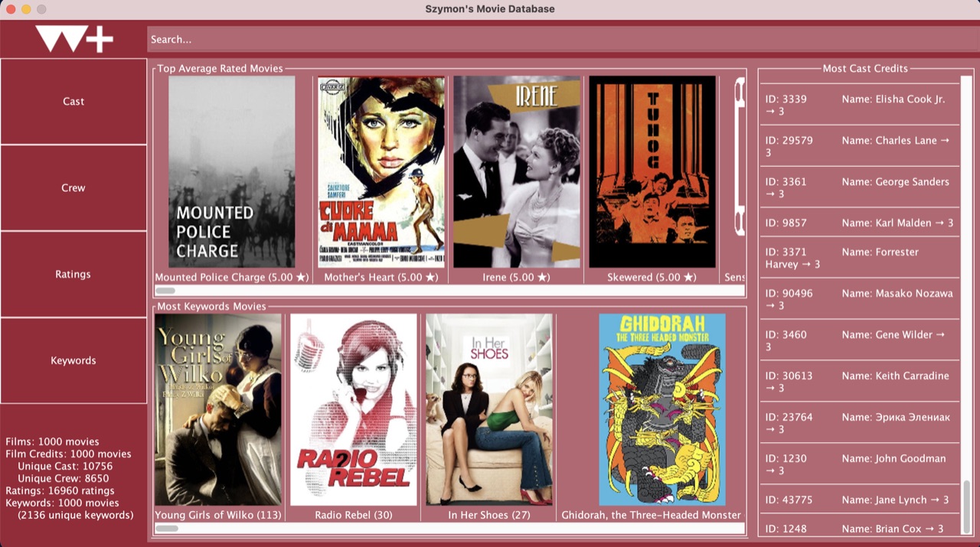Click the Most Cast Credits panel title
The image size is (980, 547).
coord(865,68)
